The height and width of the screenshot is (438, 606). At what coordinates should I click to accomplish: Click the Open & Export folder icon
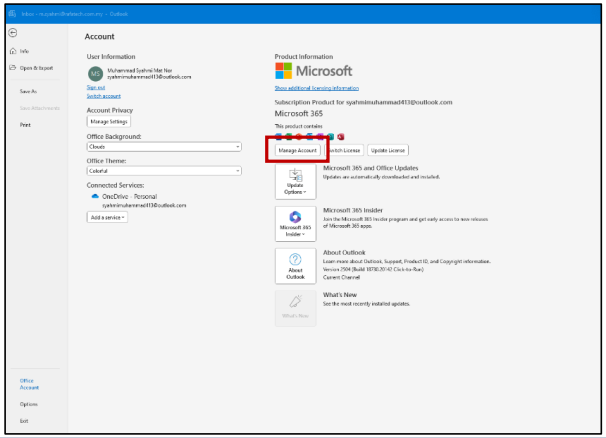pos(13,68)
